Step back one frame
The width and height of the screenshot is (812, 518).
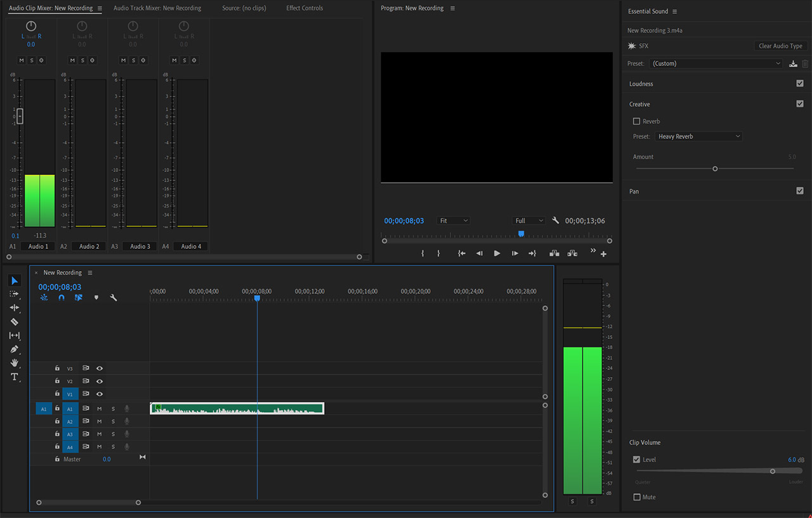click(x=480, y=253)
